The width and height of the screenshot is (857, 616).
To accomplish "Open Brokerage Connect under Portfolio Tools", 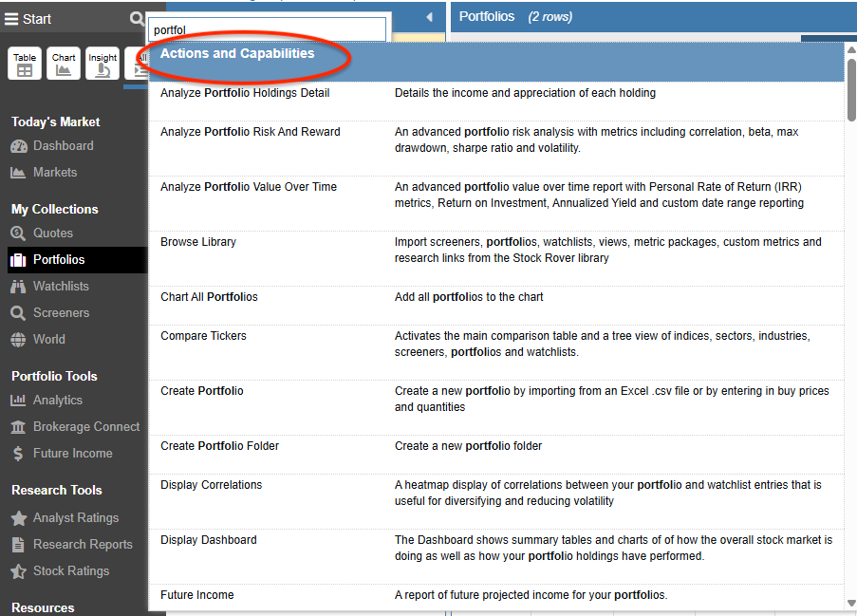I will [86, 427].
